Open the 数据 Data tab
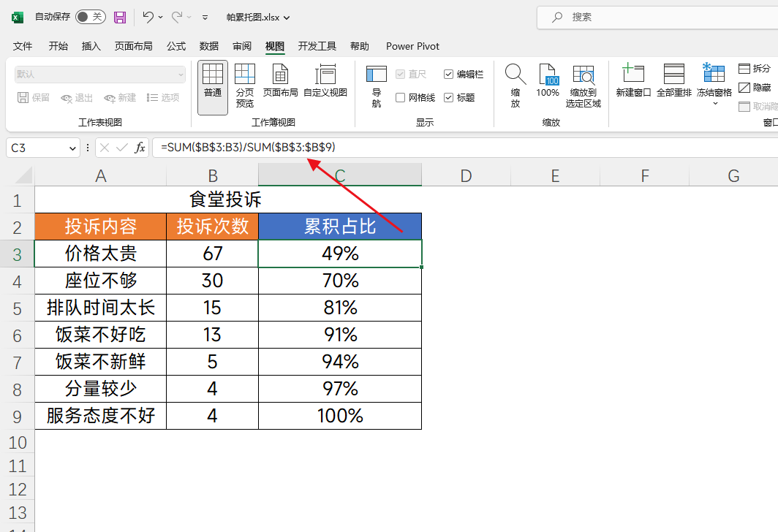The image size is (778, 532). click(209, 46)
